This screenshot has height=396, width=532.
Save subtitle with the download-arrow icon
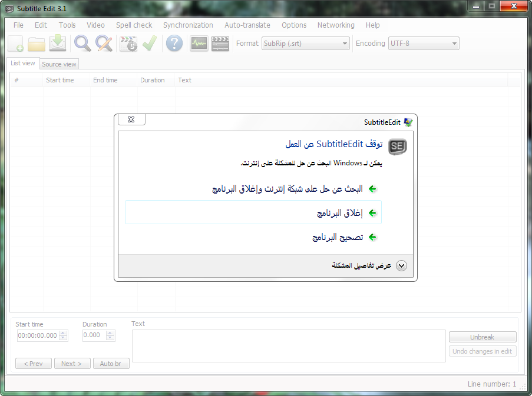coord(58,43)
